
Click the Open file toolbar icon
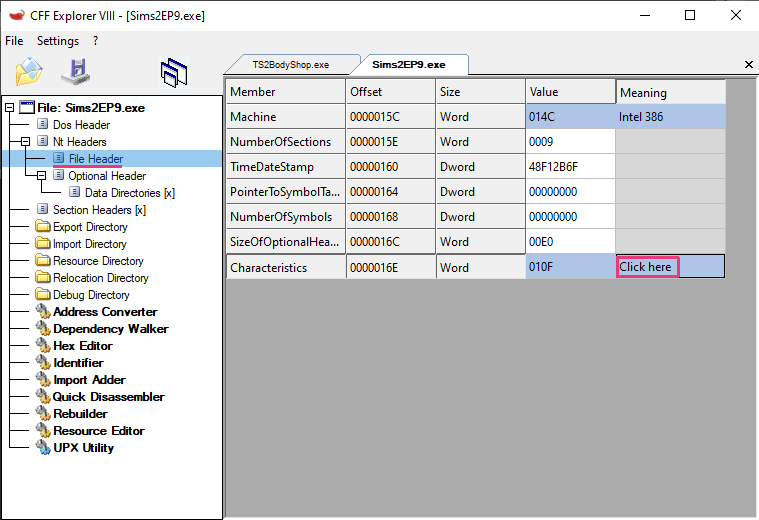[x=30, y=73]
